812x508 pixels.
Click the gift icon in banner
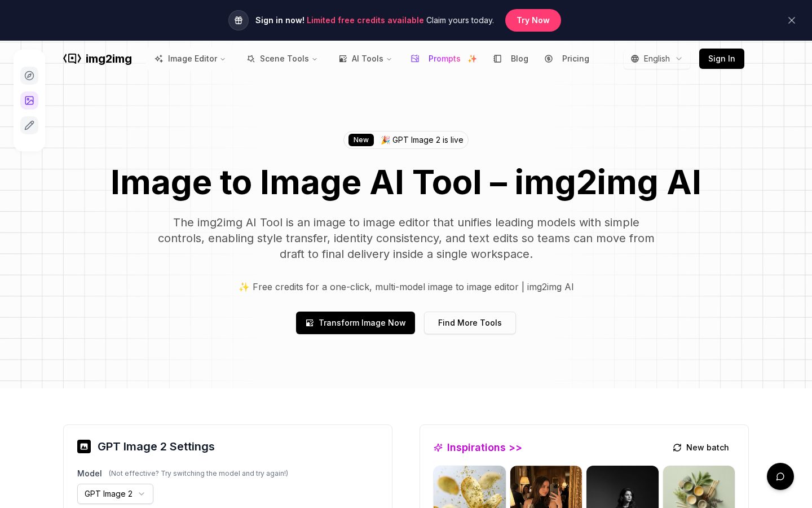pyautogui.click(x=239, y=20)
